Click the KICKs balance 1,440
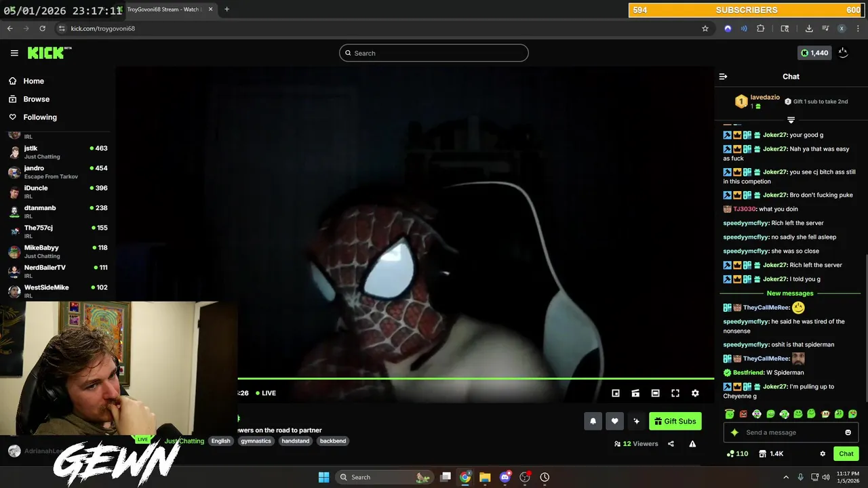868x488 pixels. click(x=814, y=53)
